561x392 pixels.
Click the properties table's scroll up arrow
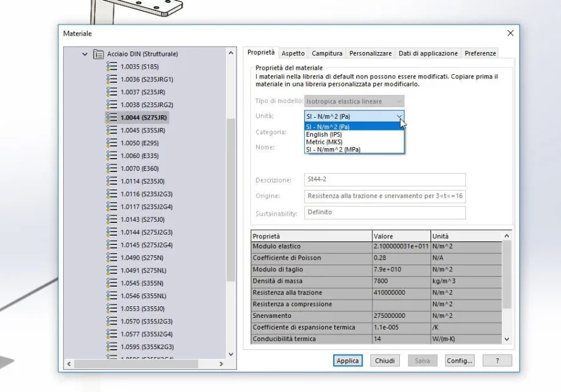tap(506, 236)
